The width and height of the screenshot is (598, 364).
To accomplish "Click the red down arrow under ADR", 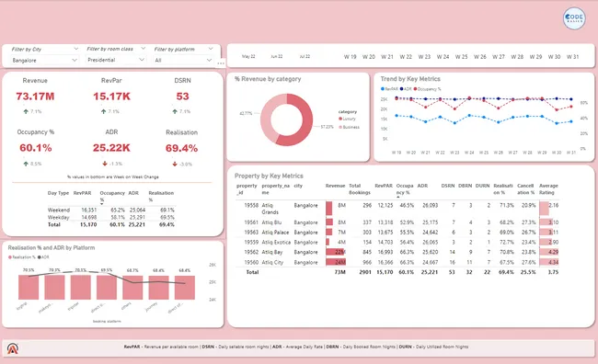I will [105, 164].
